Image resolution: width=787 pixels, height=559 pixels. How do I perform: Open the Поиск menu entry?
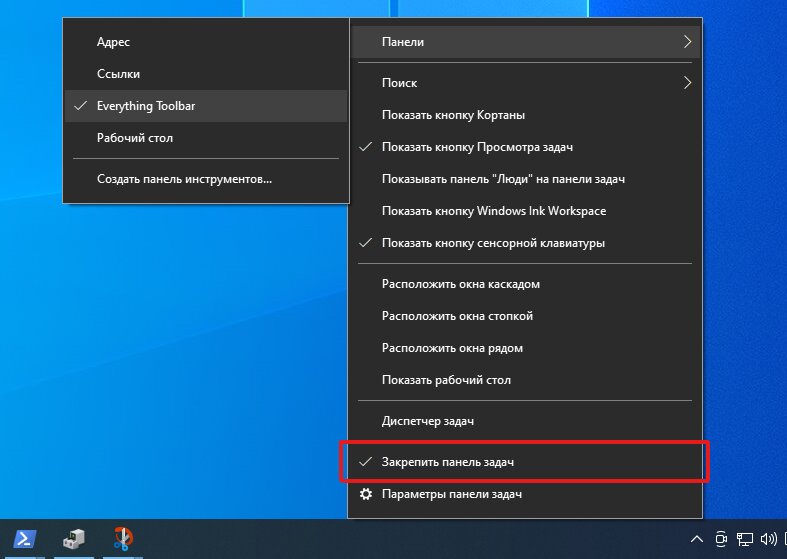click(525, 83)
